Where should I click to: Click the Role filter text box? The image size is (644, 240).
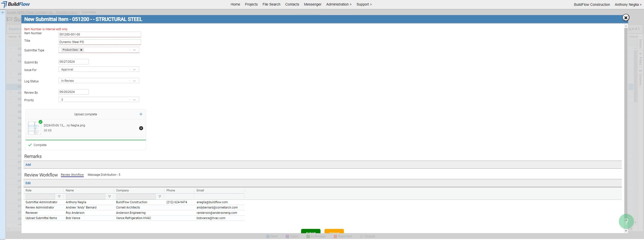pos(40,197)
